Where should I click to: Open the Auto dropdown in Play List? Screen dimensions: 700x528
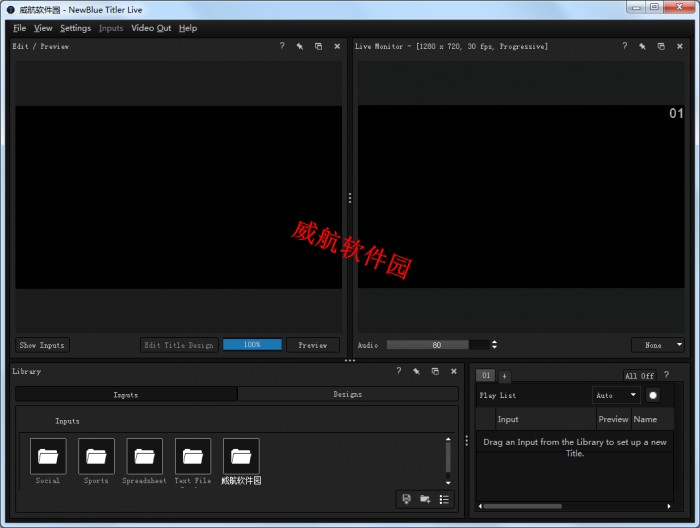(616, 395)
